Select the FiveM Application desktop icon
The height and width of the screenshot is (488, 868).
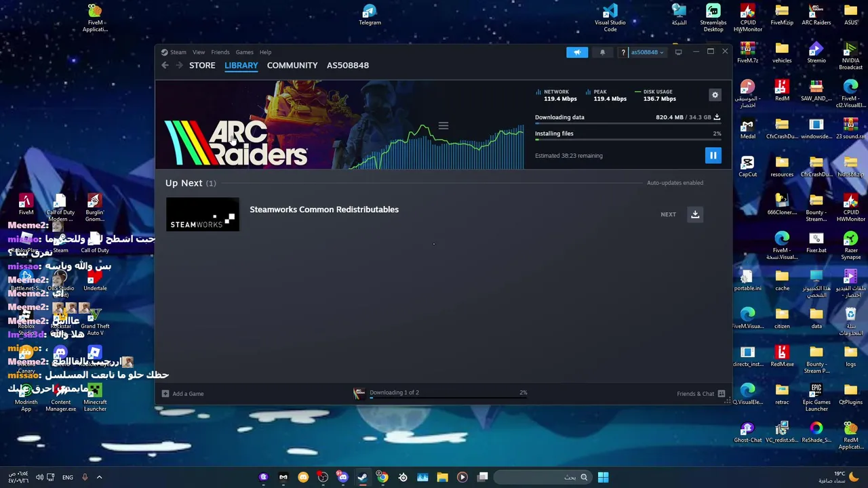(x=95, y=18)
